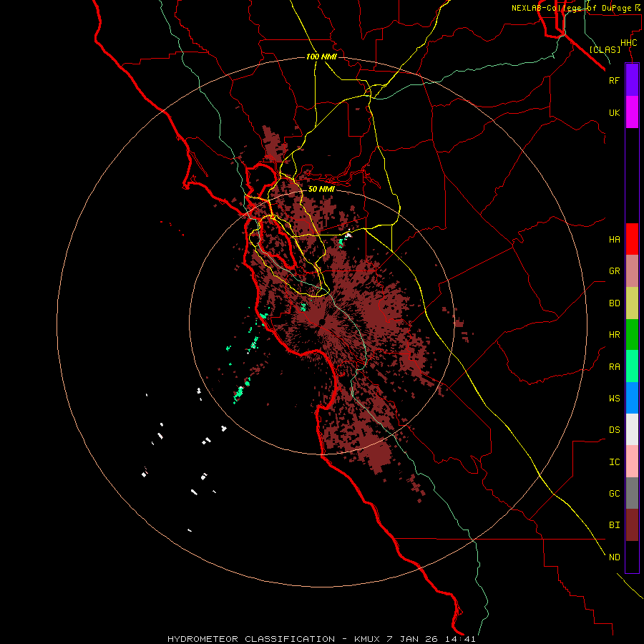The image size is (644, 644).
Task: Click the GC gray legend swatch
Action: [632, 493]
